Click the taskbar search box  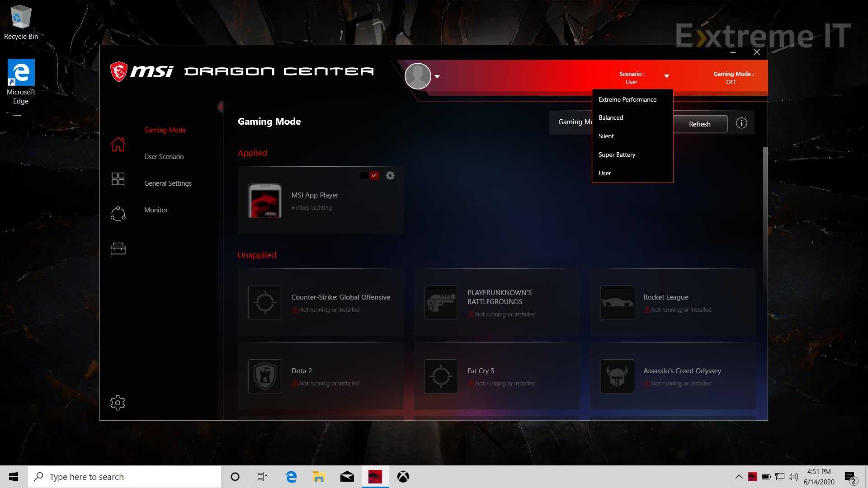pos(124,477)
